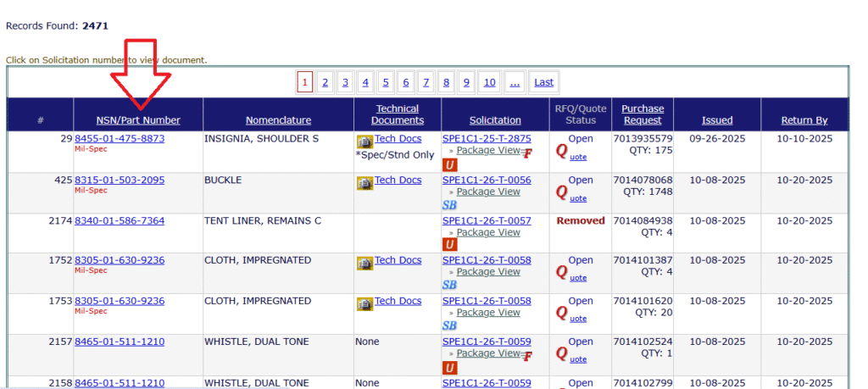The width and height of the screenshot is (868, 389).
Task: Open Tech Docs link for INSIGNIA, SHOULDER S
Action: (x=398, y=139)
